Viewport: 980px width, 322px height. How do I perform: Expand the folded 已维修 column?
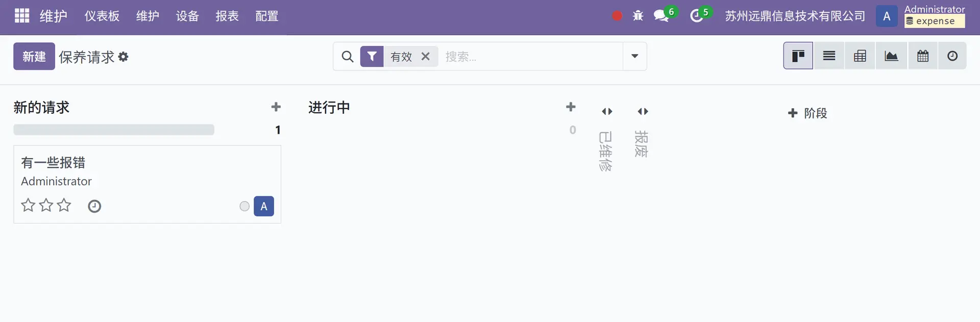tap(607, 111)
